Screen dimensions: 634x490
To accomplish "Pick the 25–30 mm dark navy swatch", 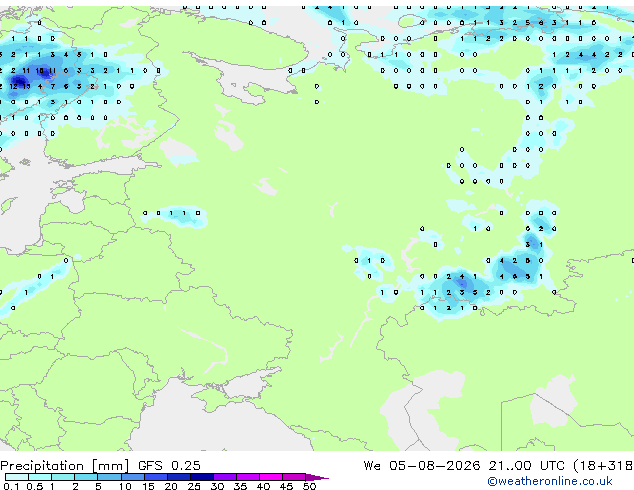I will coord(202,477).
